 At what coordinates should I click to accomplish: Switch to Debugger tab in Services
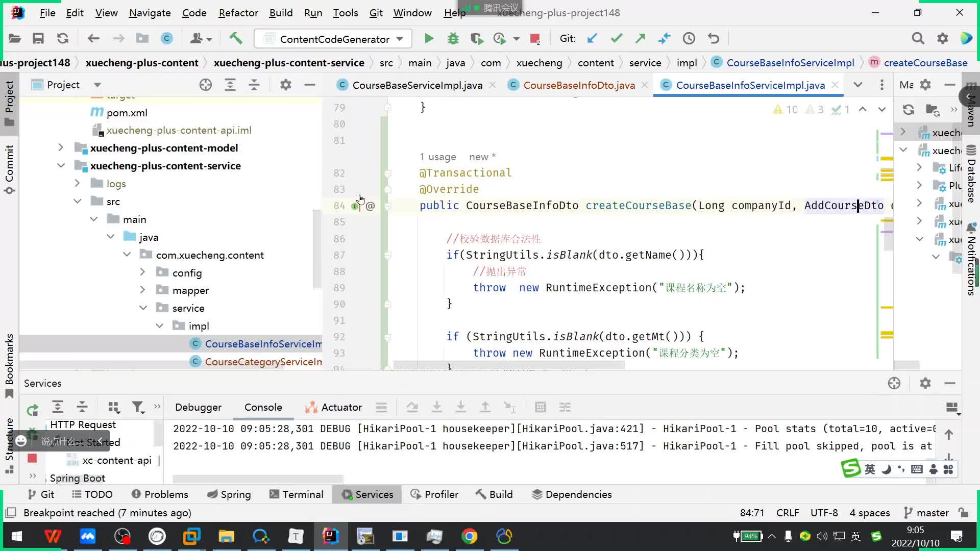[198, 407]
